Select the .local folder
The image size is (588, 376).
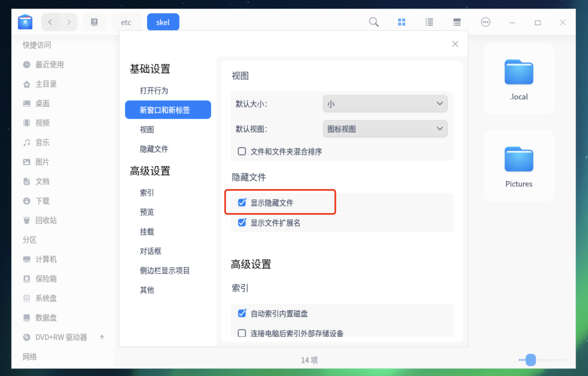[x=519, y=79]
